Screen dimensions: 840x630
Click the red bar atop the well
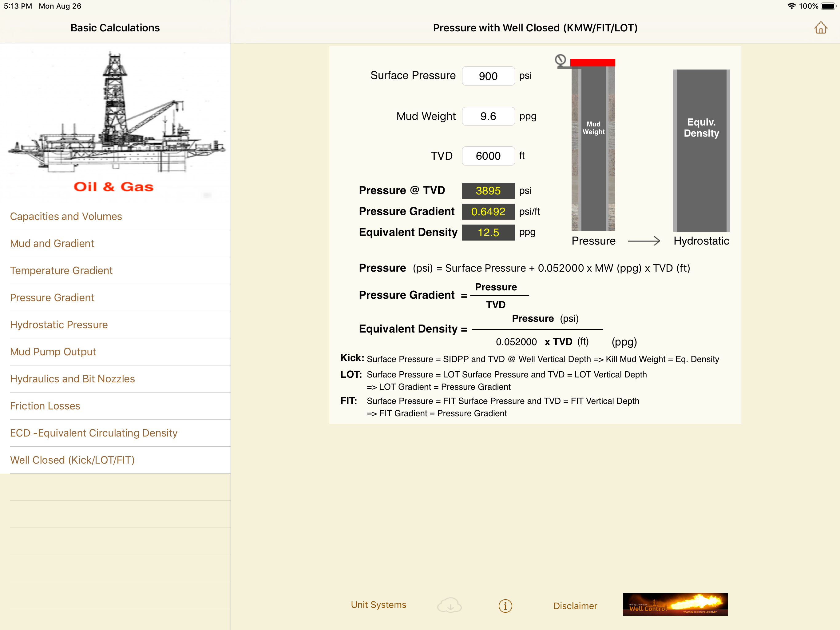592,62
